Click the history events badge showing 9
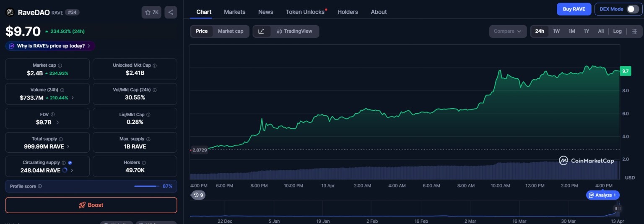 pyautogui.click(x=198, y=195)
